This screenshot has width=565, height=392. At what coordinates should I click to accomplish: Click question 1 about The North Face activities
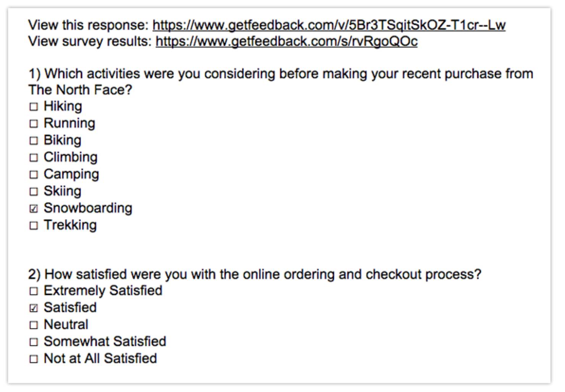point(281,82)
